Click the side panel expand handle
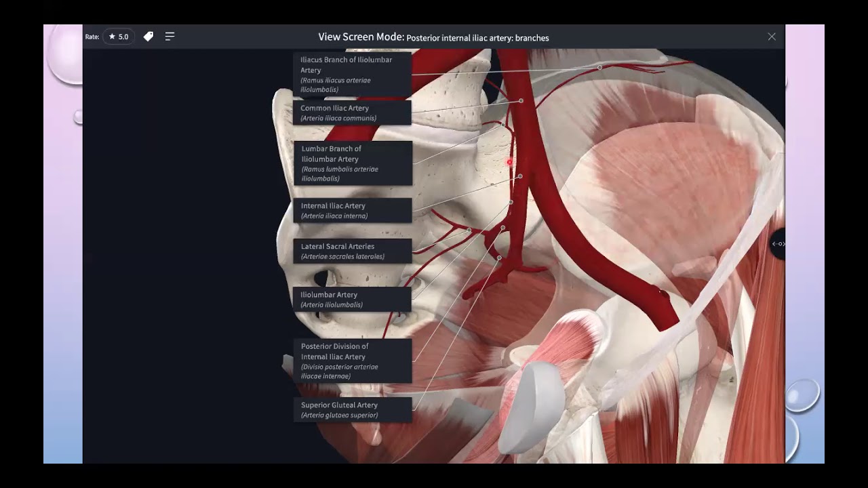The width and height of the screenshot is (868, 488). [x=778, y=244]
